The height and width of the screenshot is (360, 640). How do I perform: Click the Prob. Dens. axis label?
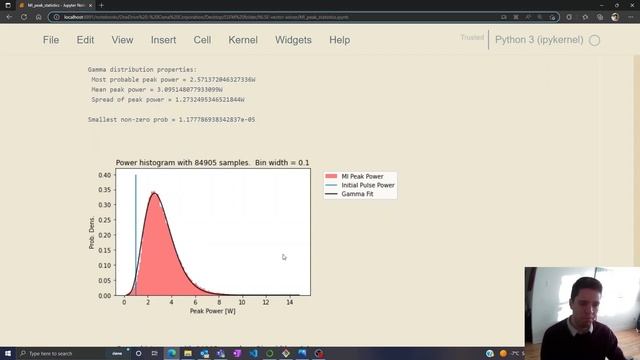(x=91, y=232)
